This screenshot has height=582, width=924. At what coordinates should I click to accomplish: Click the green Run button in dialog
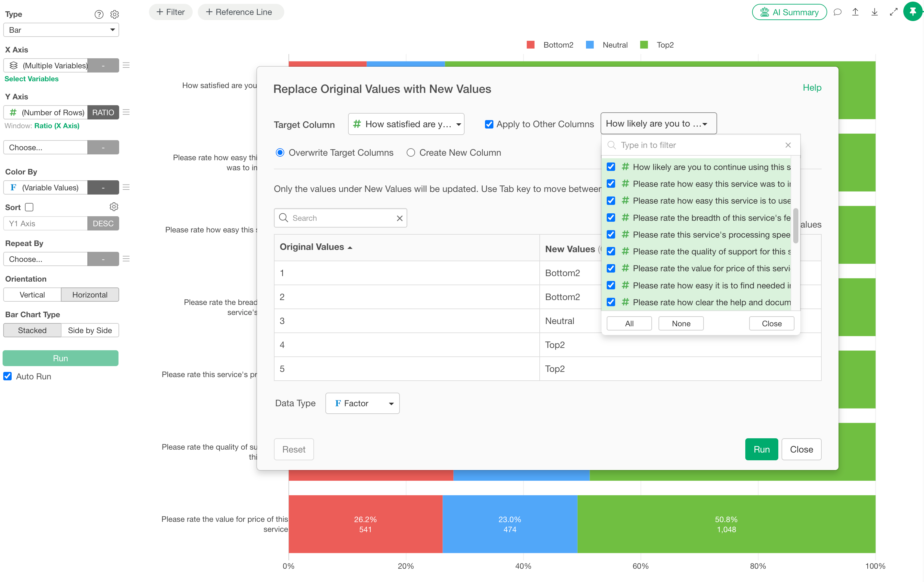[761, 449]
